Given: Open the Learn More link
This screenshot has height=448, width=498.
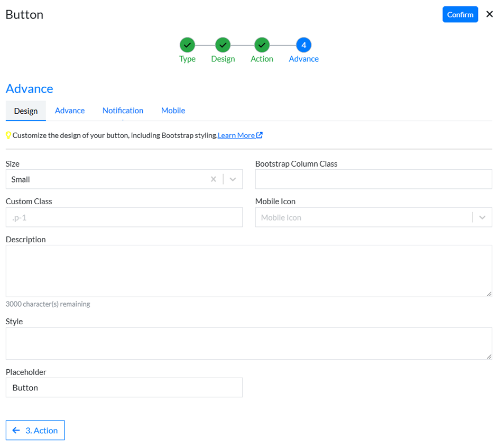Looking at the screenshot, I should (237, 135).
